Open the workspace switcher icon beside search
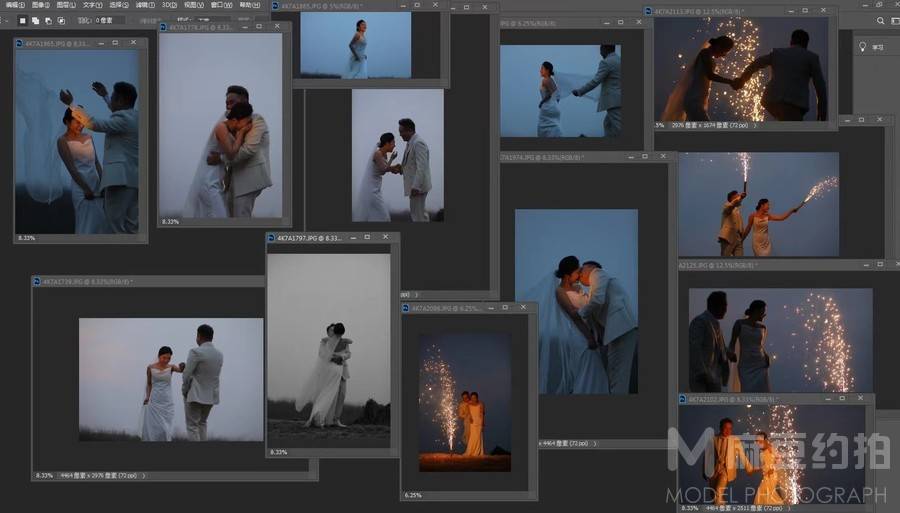This screenshot has width=900, height=513. [x=895, y=21]
